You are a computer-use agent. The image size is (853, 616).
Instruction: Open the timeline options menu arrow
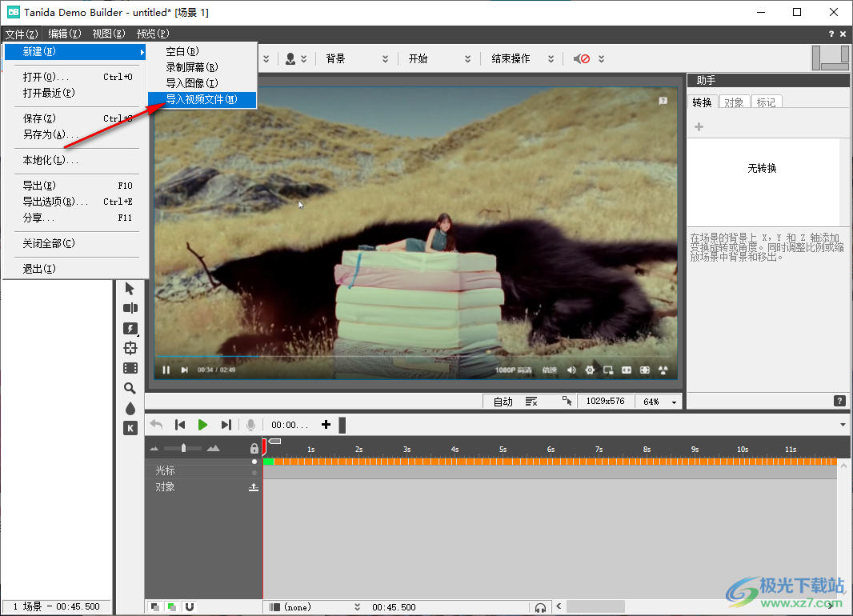point(843,425)
